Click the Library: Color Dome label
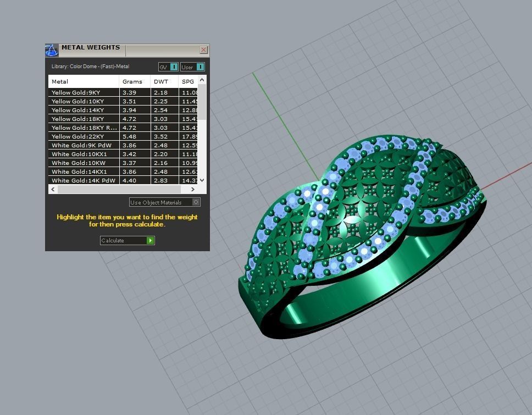Image resolution: width=532 pixels, height=415 pixels. [x=90, y=66]
